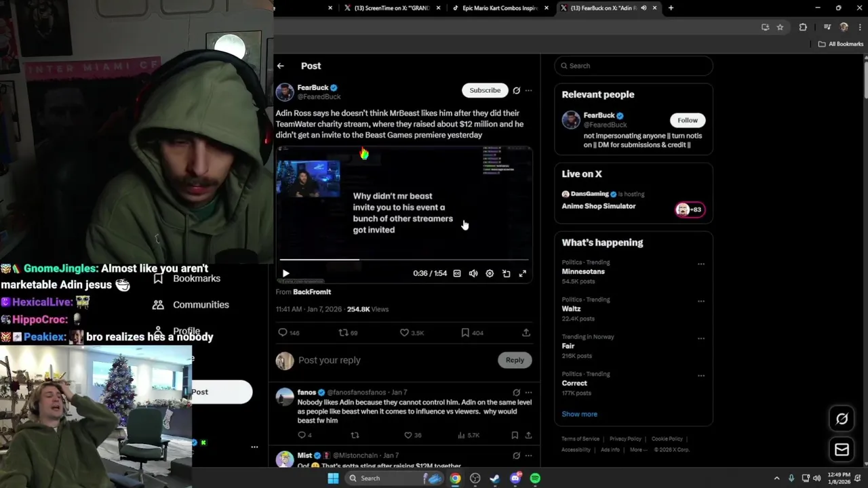Reply to fanos comment
868x488 pixels.
(305, 435)
